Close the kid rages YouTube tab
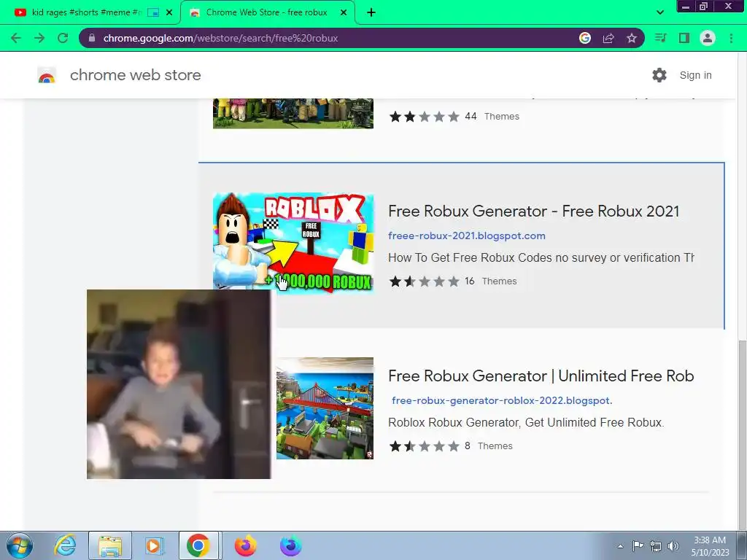Screen dimensions: 747x560 [x=169, y=12]
